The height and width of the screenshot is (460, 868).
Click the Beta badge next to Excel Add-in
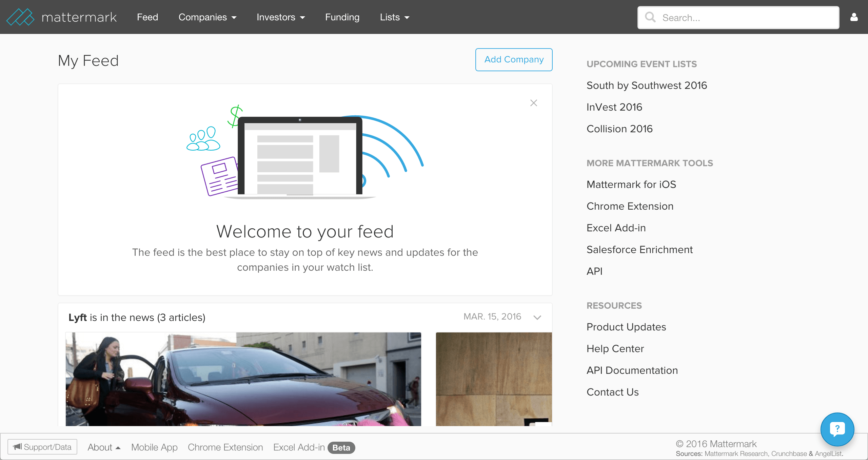pyautogui.click(x=341, y=447)
